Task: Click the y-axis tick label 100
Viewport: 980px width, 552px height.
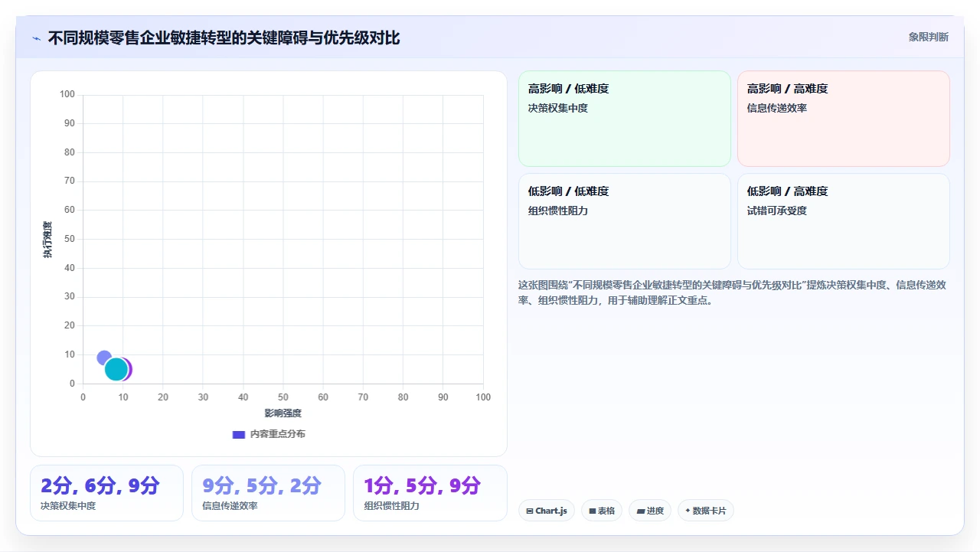Action: (67, 94)
